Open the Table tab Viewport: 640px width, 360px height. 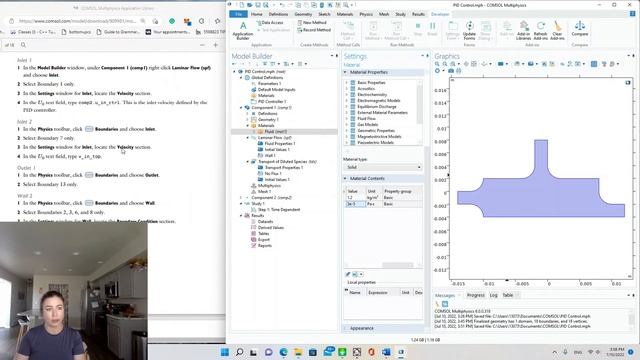[x=508, y=295]
